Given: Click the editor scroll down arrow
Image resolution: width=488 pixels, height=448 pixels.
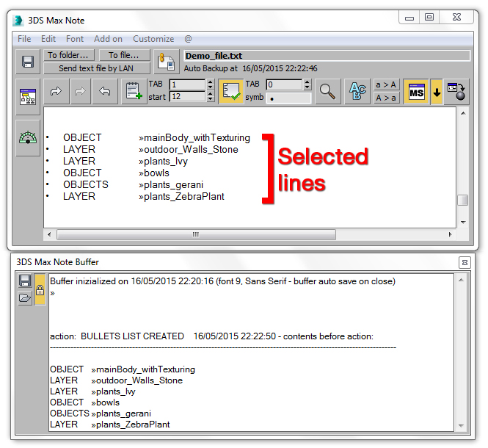Looking at the screenshot, I should click(463, 223).
